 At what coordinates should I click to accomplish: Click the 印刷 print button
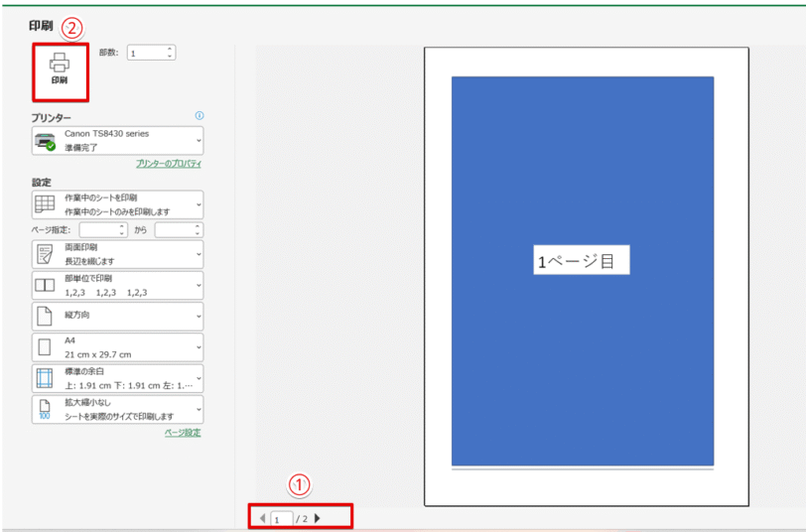click(60, 68)
